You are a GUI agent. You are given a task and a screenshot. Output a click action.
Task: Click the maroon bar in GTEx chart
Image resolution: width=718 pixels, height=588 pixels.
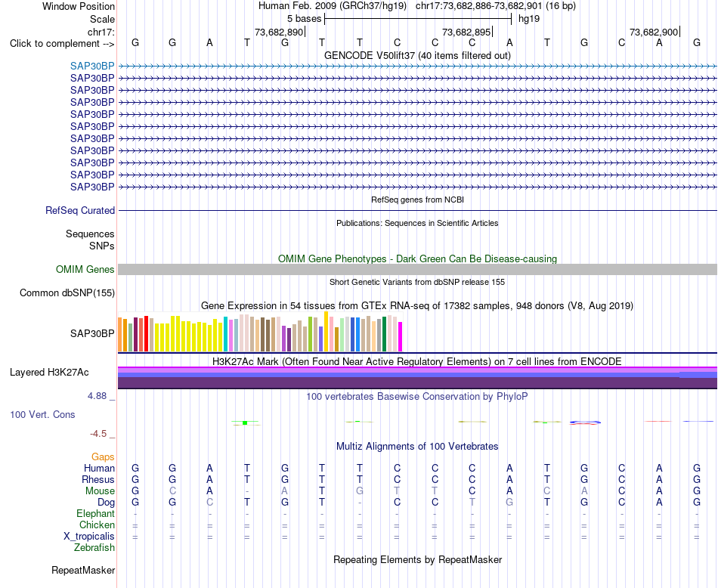coord(135,334)
